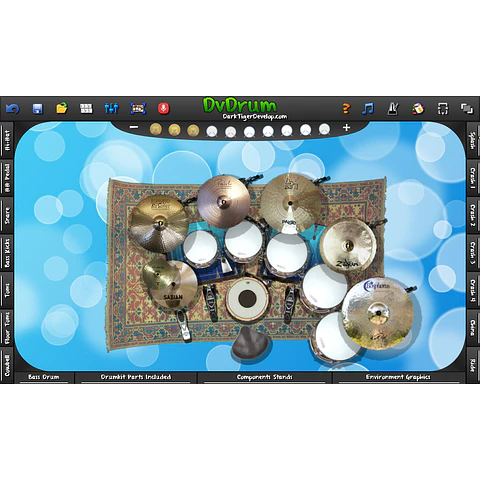The width and height of the screenshot is (480, 480).
Task: Open the Cowbell side tab
Action: coord(7,365)
